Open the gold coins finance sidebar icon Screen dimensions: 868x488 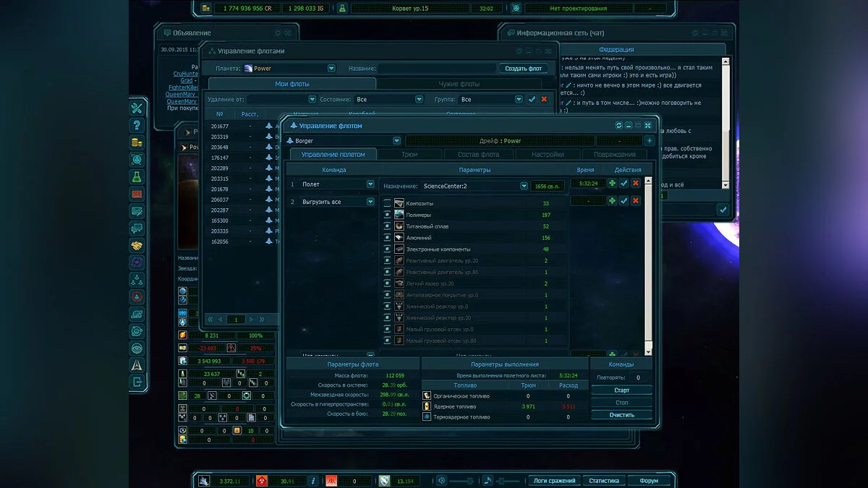click(x=137, y=142)
